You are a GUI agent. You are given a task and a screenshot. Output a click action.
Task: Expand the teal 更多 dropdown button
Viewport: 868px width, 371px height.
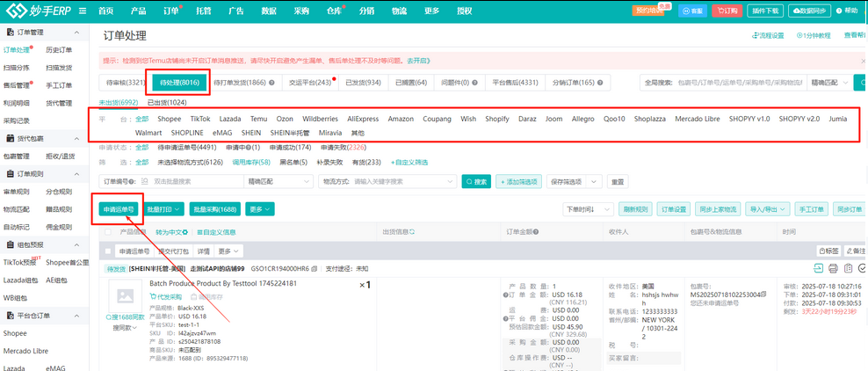(260, 209)
